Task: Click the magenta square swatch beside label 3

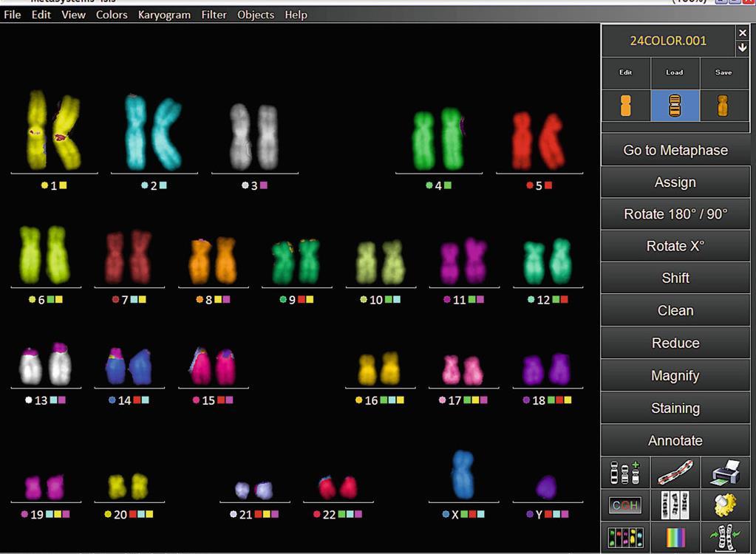Action: 263,185
